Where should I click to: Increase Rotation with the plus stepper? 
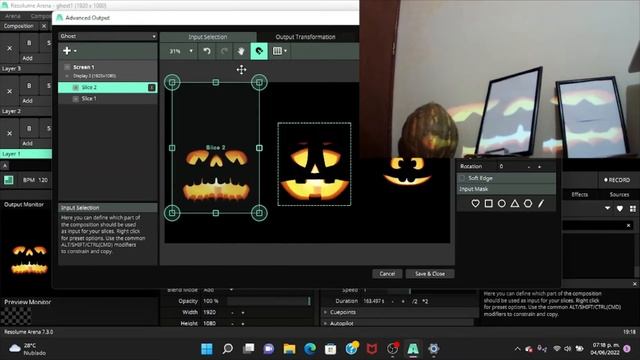(539, 167)
